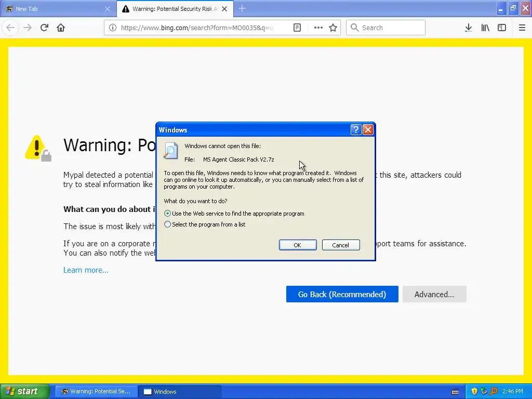Image resolution: width=532 pixels, height=399 pixels.
Task: Open on-screen keyboard tray icon
Action: pyautogui.click(x=455, y=392)
